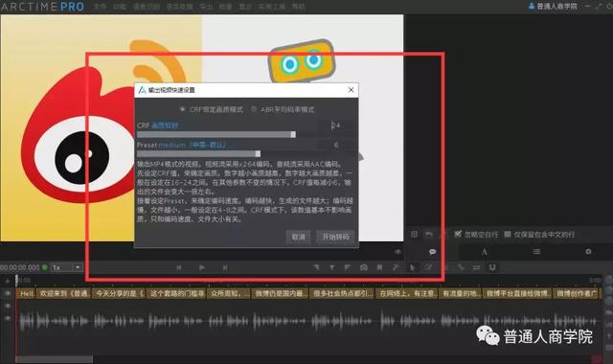Click the horizontal timeline scrollbar thumb
The height and width of the screenshot is (364, 613).
[x=55, y=359]
